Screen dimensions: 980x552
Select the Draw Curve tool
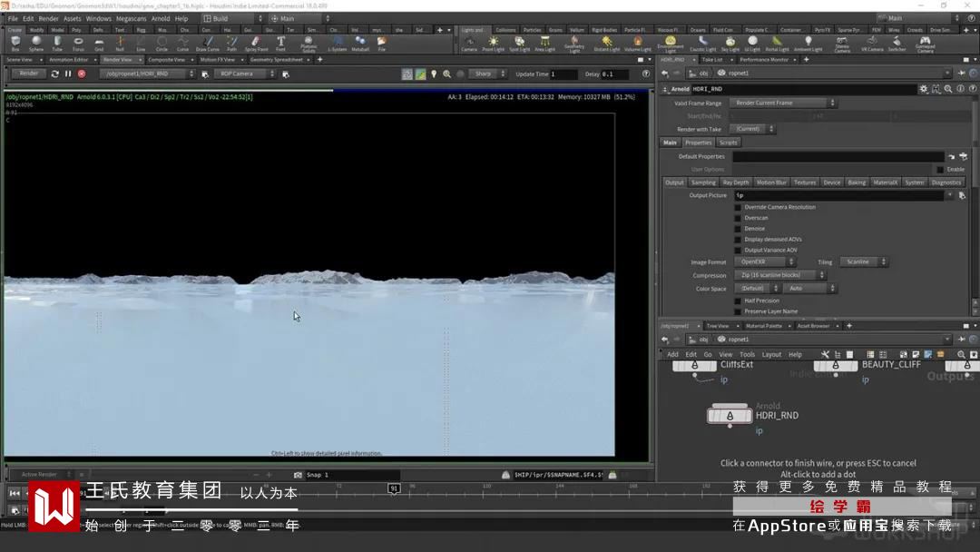pos(208,44)
